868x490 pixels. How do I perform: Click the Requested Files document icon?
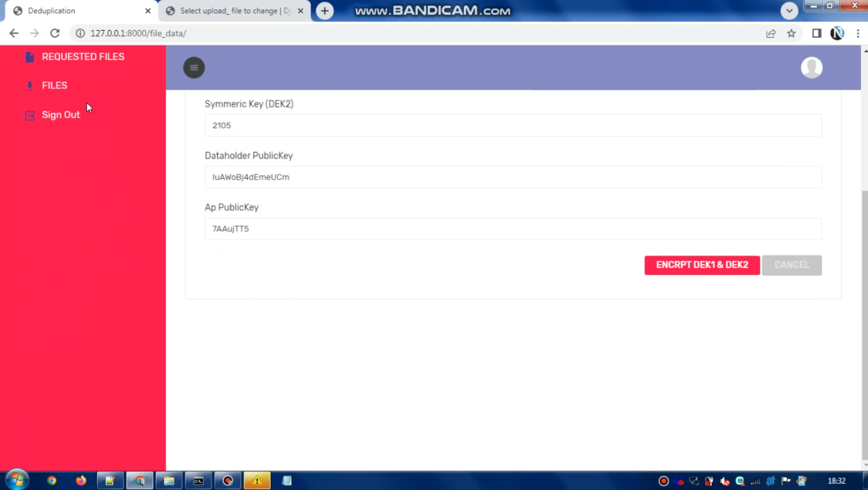(x=30, y=57)
